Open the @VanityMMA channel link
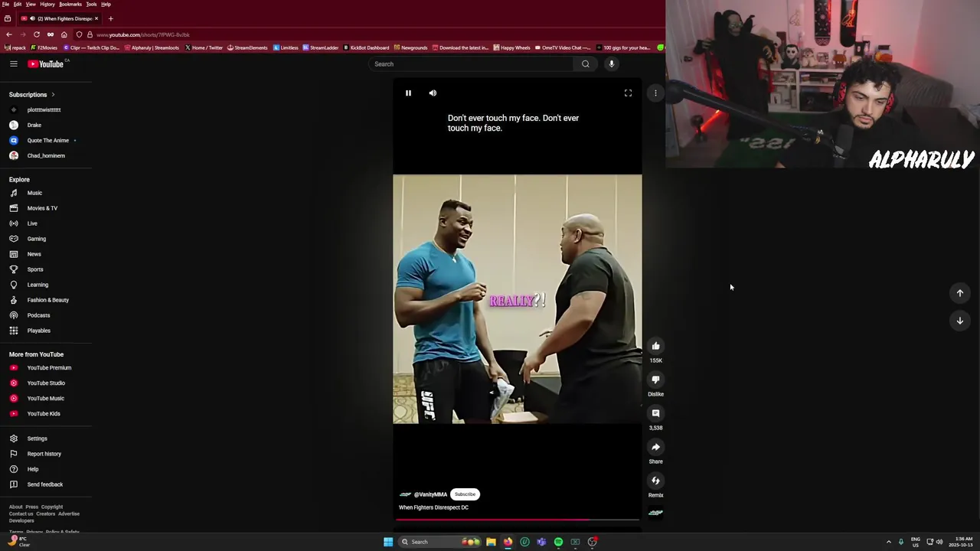The width and height of the screenshot is (980, 551). (x=430, y=494)
